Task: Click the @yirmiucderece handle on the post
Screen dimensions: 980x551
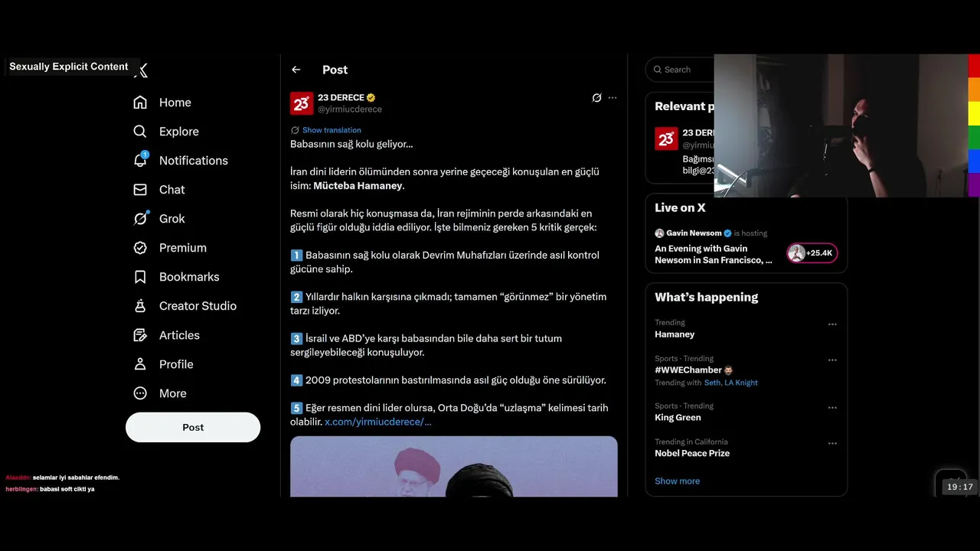Action: click(350, 109)
